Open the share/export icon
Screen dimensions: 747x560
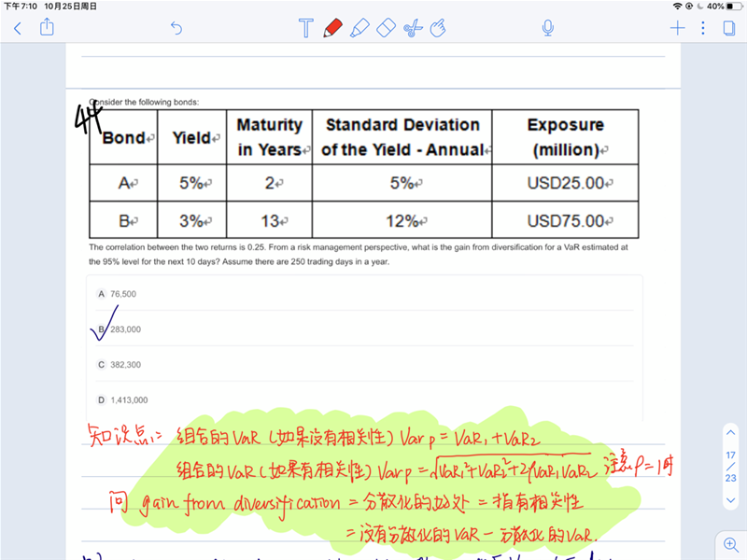pyautogui.click(x=47, y=27)
